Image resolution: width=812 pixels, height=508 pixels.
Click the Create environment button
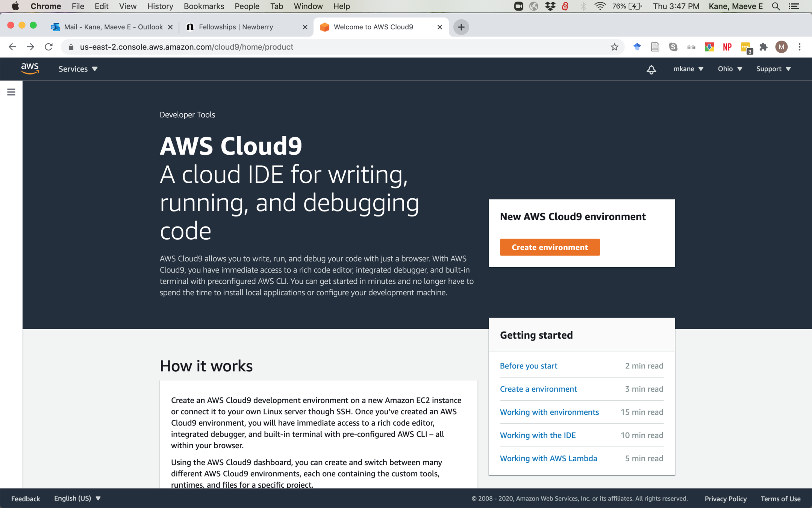point(550,247)
